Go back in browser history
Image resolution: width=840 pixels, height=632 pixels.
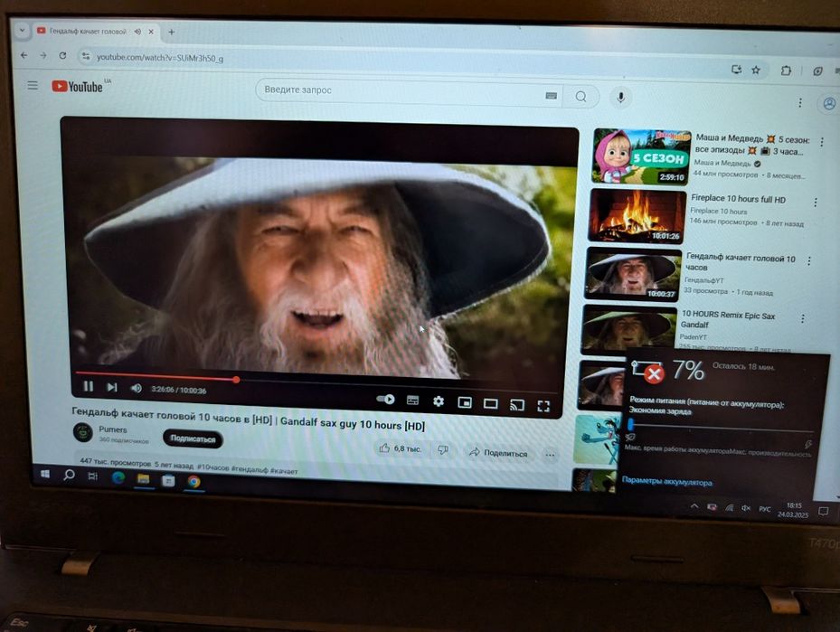(24, 55)
